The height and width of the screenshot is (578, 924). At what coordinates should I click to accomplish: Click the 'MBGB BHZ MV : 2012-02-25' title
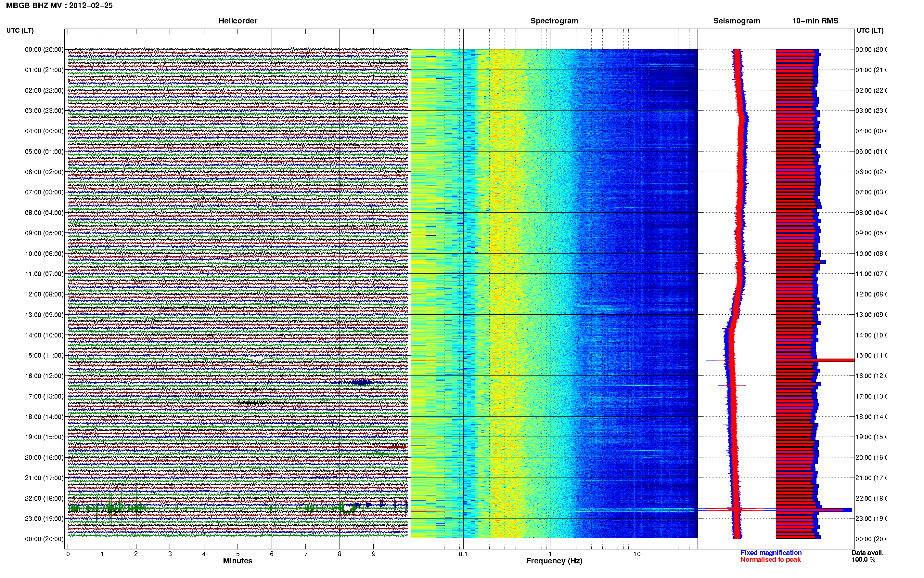pyautogui.click(x=59, y=5)
